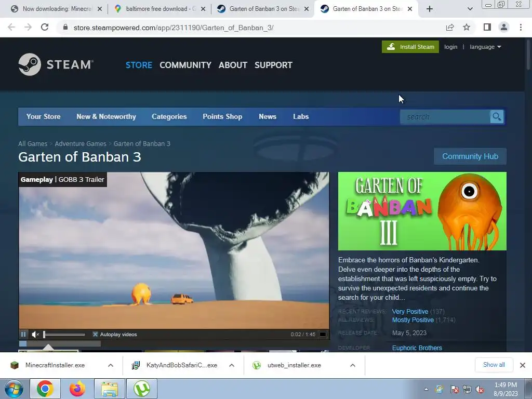The height and width of the screenshot is (399, 532).
Task: Open the ABOUT menu
Action: click(x=233, y=65)
